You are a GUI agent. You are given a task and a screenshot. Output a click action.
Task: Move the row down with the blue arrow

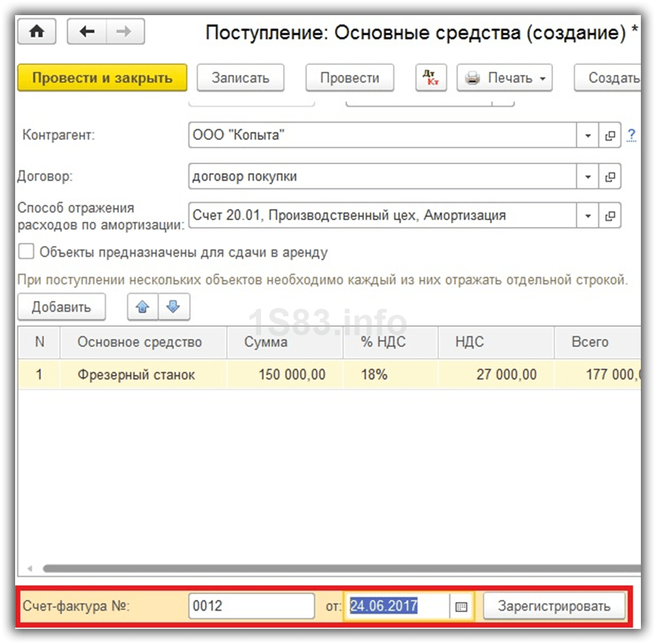click(173, 306)
